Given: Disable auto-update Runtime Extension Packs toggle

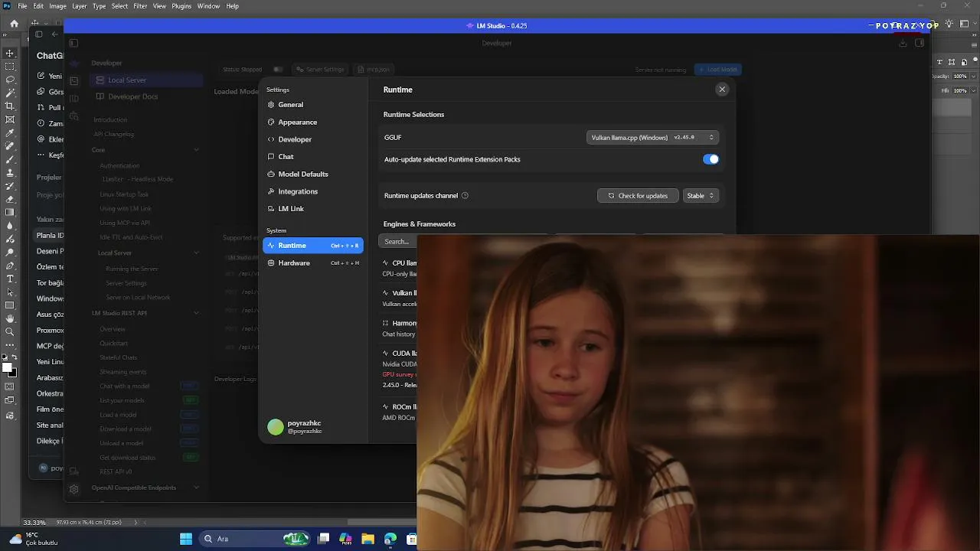Looking at the screenshot, I should coord(710,159).
